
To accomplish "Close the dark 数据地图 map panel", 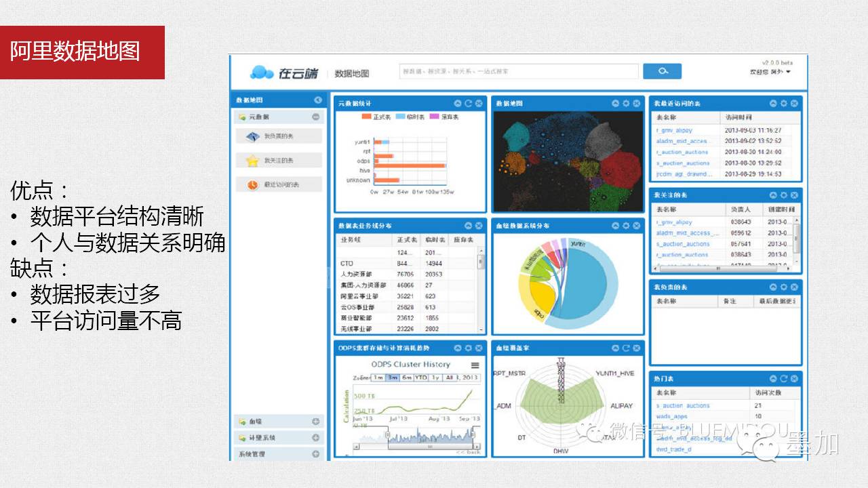I will pos(636,104).
